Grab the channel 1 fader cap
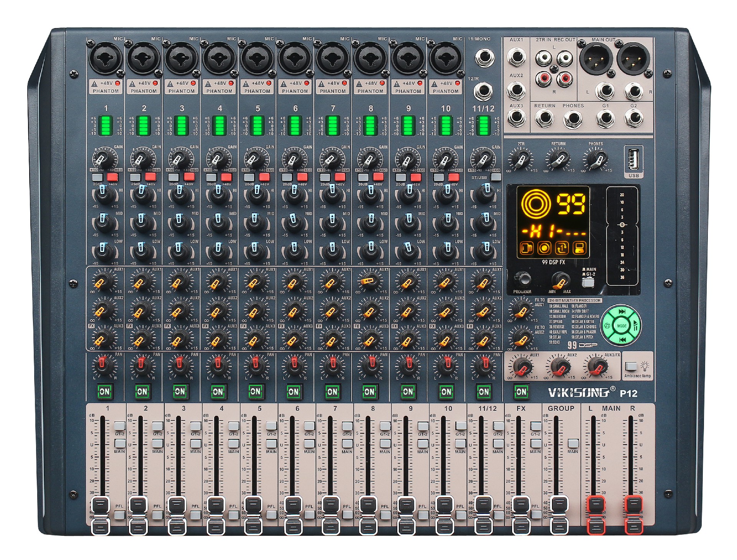 [x=101, y=516]
